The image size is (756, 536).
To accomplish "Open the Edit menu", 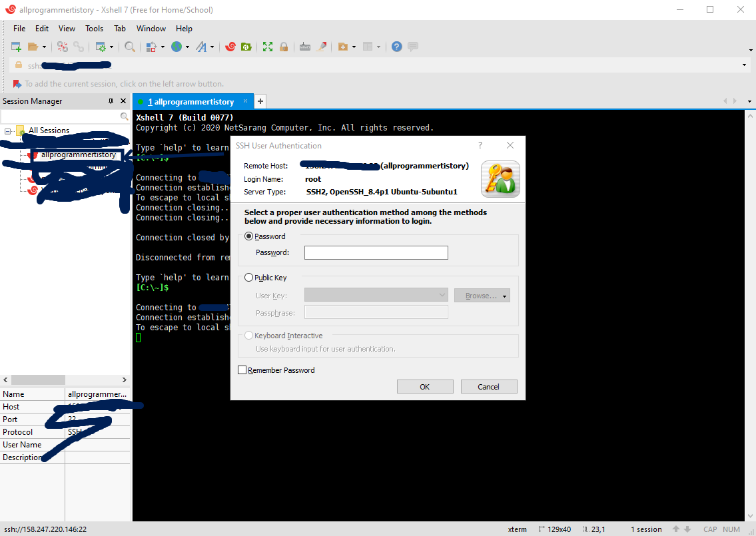I will tap(42, 29).
